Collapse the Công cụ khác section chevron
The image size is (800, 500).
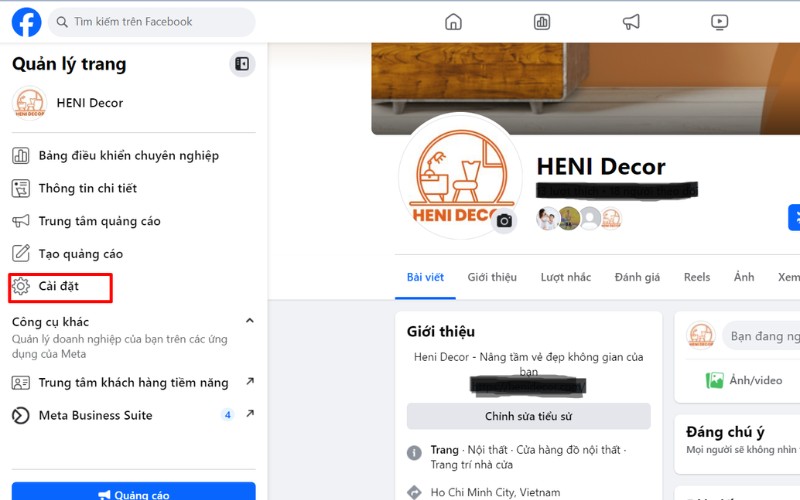tap(249, 321)
